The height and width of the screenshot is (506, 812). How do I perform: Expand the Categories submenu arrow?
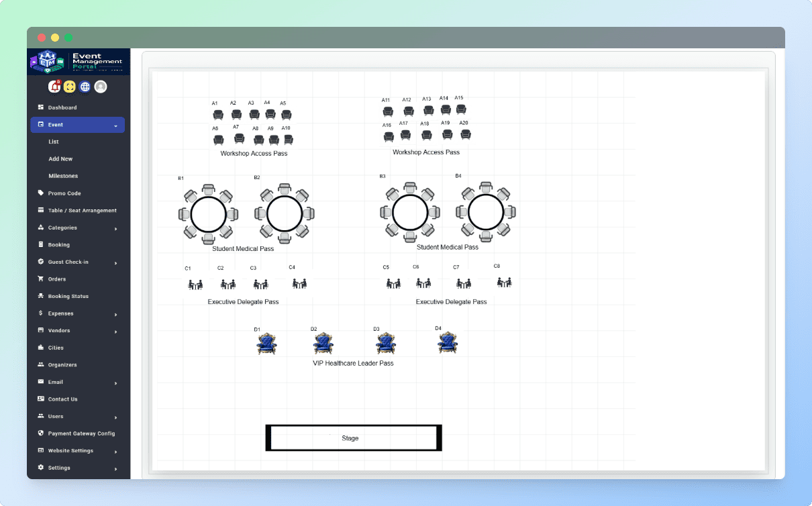(115, 228)
